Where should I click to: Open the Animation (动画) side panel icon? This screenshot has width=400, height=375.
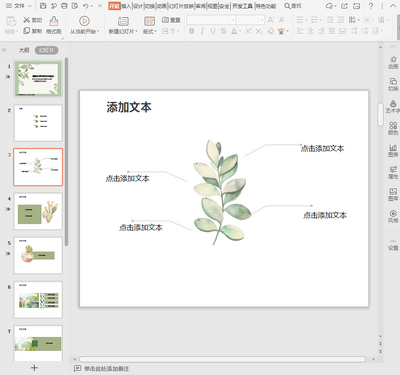click(x=393, y=62)
